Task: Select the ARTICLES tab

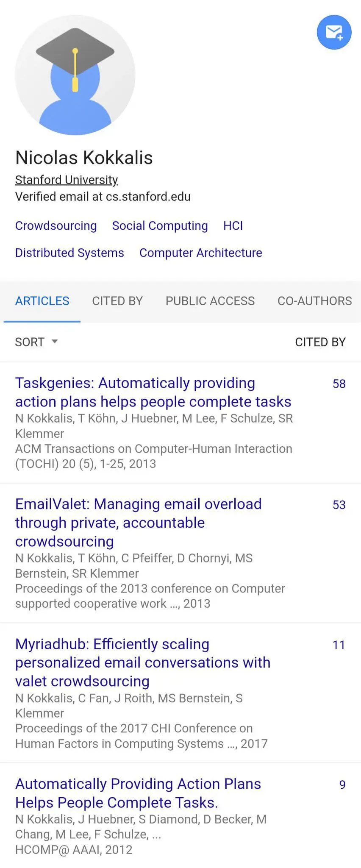Action: pos(42,301)
